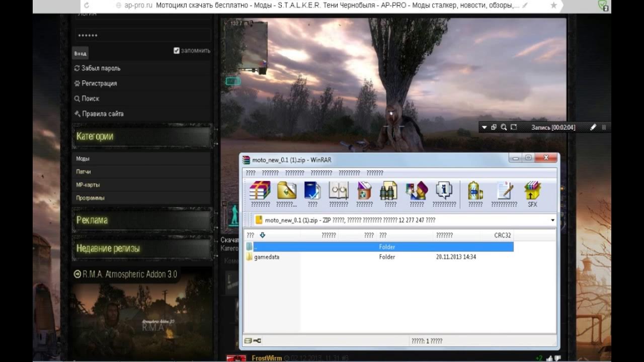Click the R.M.A. addon preview thumbnail
Screen dimensions: 644x362
(141, 320)
